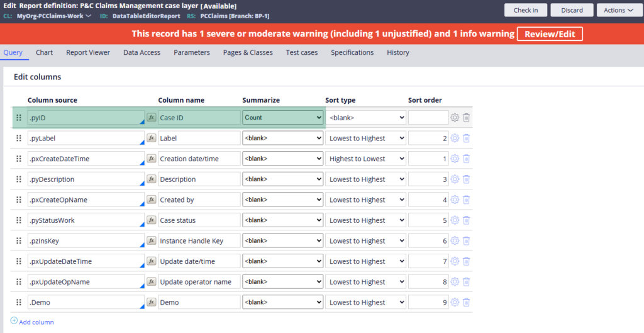Open Summarize dropdown for Update operator name
Viewport: 644px width, 333px height.
coord(282,282)
